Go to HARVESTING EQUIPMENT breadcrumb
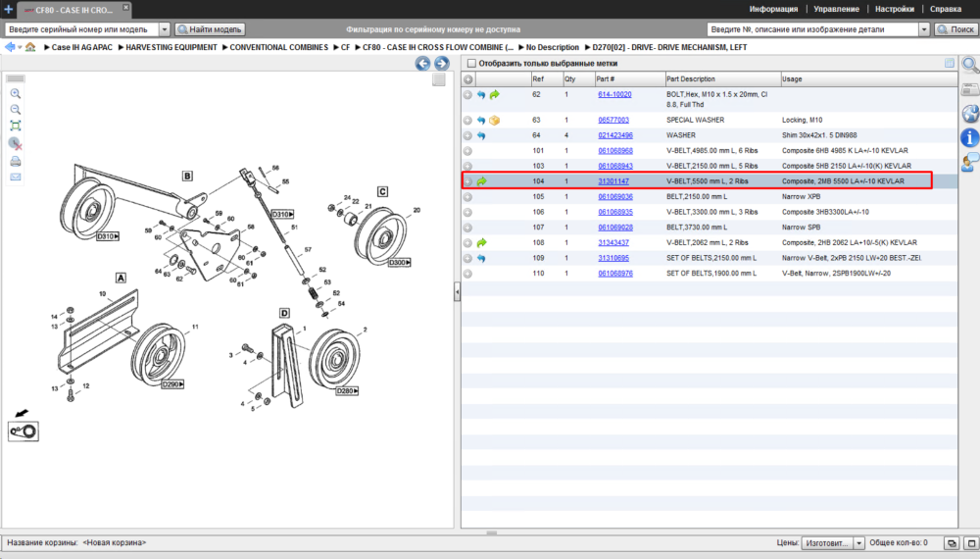The width and height of the screenshot is (980, 559). (x=171, y=47)
